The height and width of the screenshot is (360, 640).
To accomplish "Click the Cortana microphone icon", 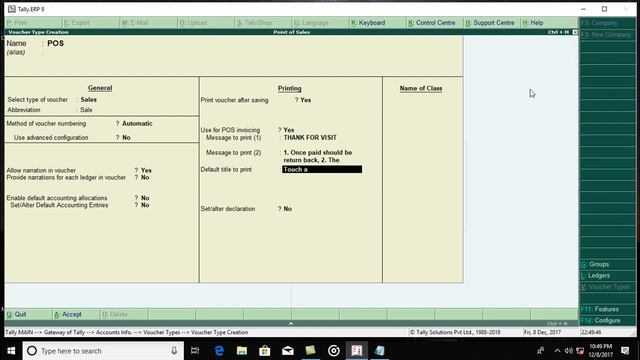I will 174,351.
